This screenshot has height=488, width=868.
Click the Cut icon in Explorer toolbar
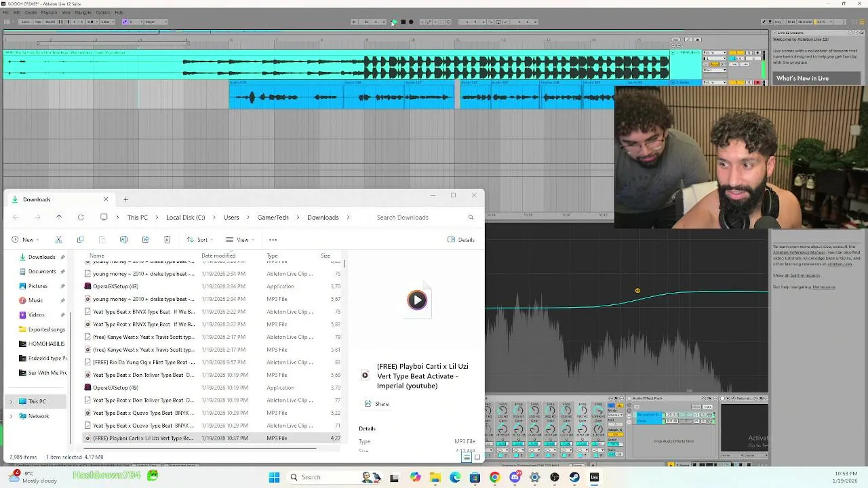[58, 239]
